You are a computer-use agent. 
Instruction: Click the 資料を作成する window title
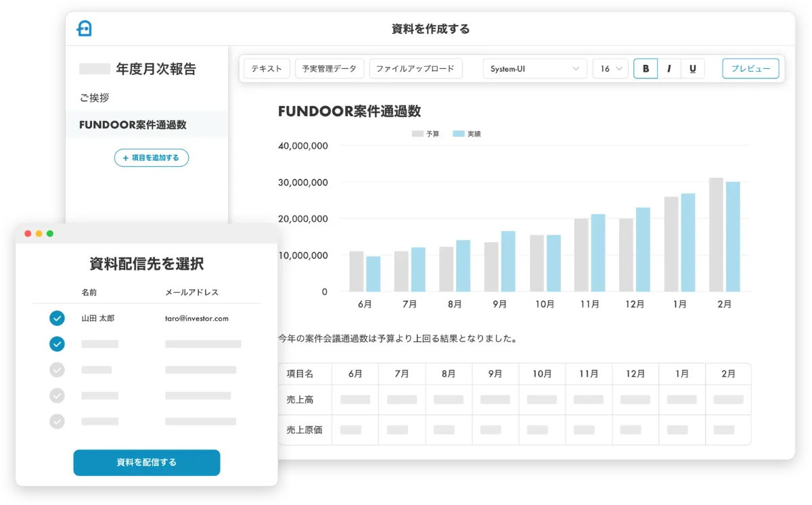(430, 29)
